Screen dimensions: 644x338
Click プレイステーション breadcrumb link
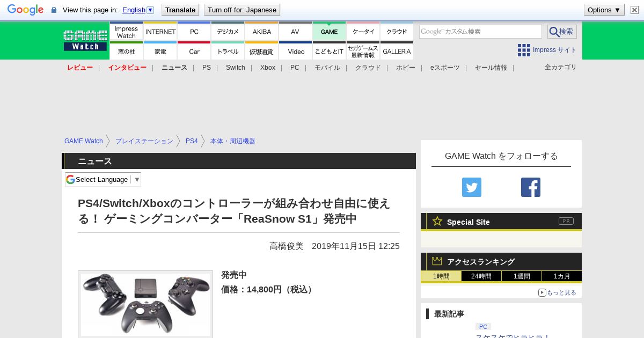pyautogui.click(x=144, y=141)
